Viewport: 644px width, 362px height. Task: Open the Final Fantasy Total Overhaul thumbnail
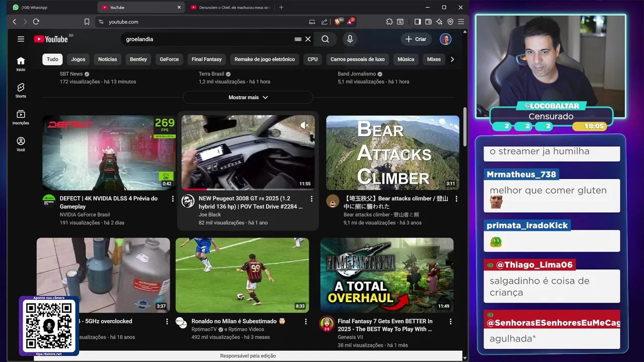(387, 276)
